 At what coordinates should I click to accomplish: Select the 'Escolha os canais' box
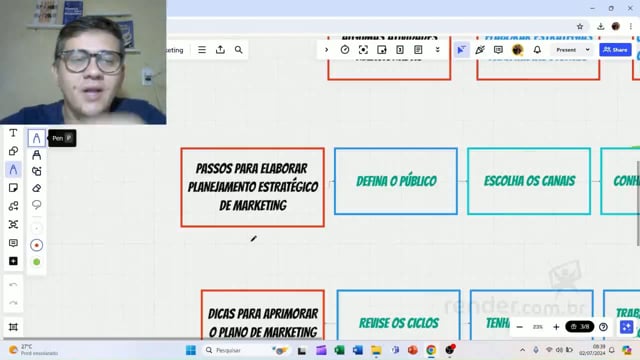[529, 181]
